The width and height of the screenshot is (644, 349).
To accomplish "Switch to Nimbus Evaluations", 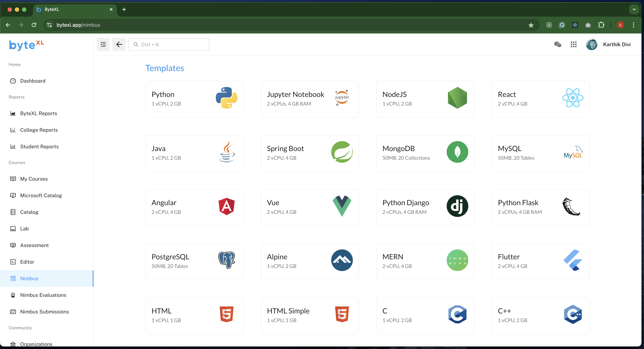I will point(43,295).
